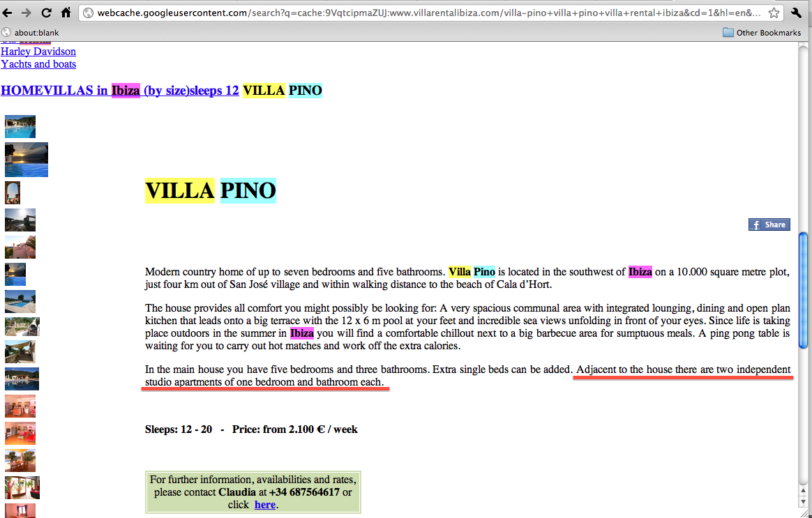Open the first pool thumbnail at top
The height and width of the screenshot is (518, 812).
pos(20,127)
